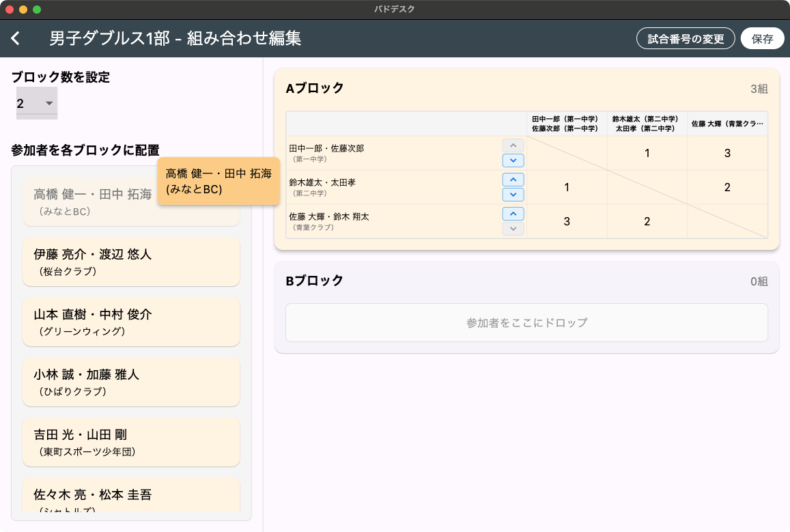Click 参加者を各ブロックに配置 label
The width and height of the screenshot is (790, 532).
click(x=85, y=150)
